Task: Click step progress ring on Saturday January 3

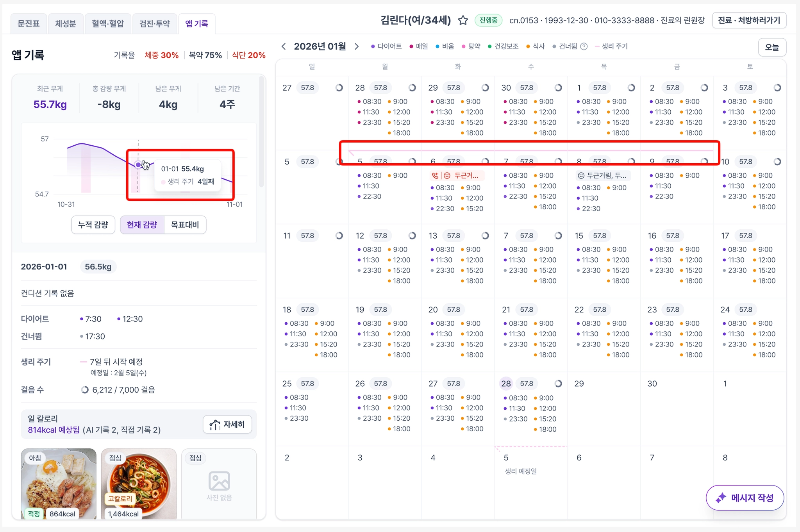Action: [x=777, y=87]
